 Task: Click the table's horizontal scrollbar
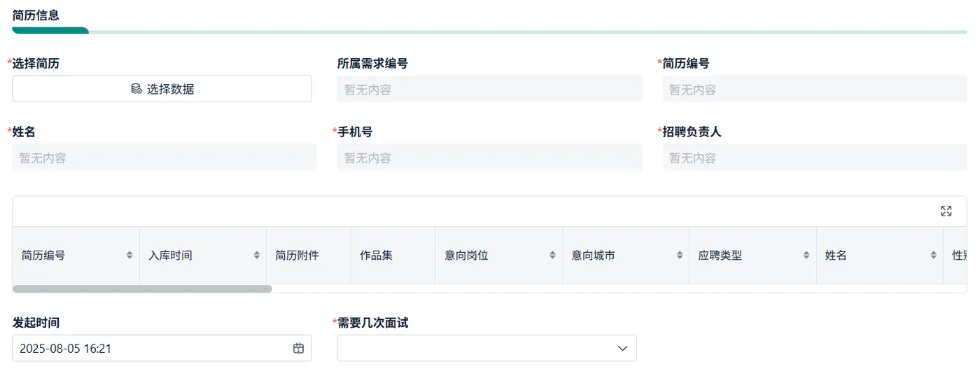[142, 288]
